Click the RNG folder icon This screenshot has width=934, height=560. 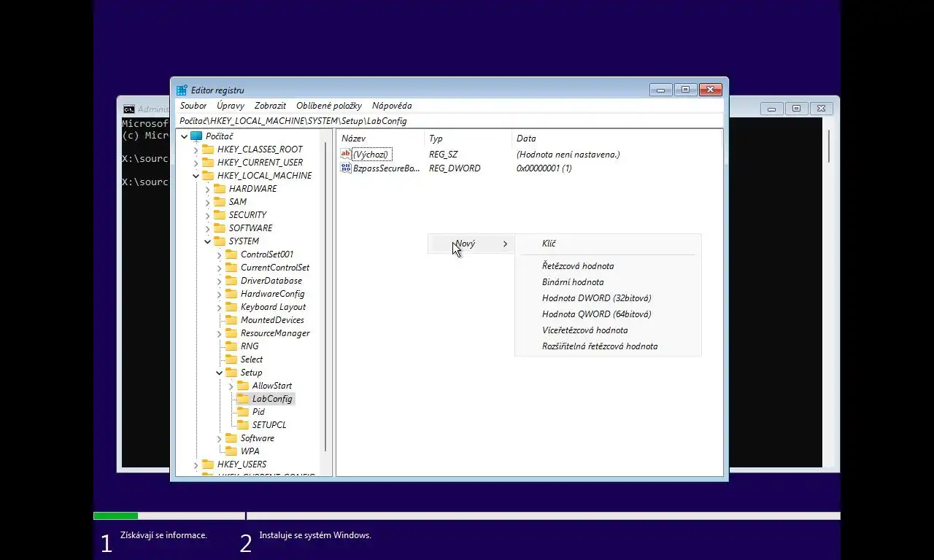pyautogui.click(x=231, y=346)
